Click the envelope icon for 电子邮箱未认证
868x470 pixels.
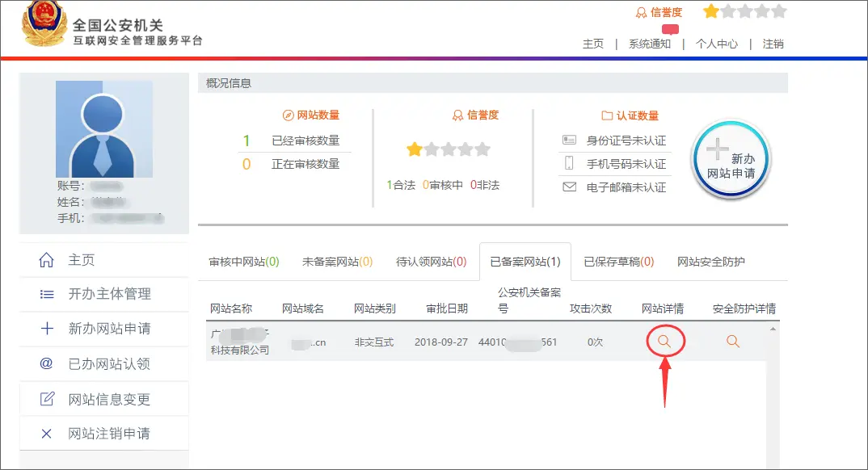[570, 187]
